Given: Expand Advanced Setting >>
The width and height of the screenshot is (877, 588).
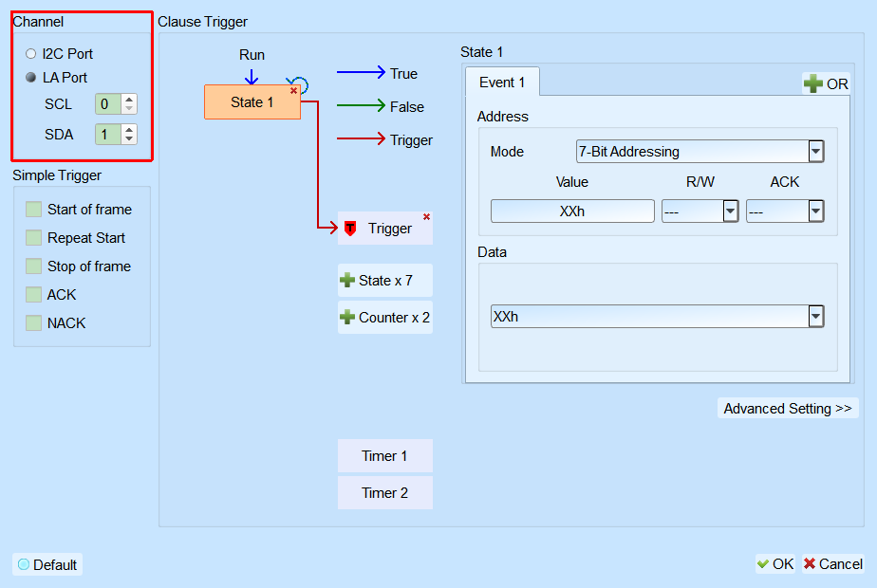Looking at the screenshot, I should pyautogui.click(x=788, y=409).
